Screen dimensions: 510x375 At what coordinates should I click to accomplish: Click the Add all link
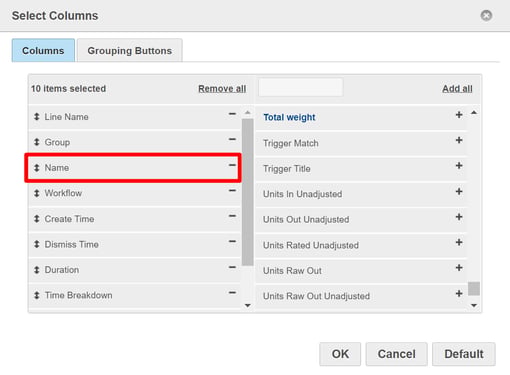[x=457, y=89]
